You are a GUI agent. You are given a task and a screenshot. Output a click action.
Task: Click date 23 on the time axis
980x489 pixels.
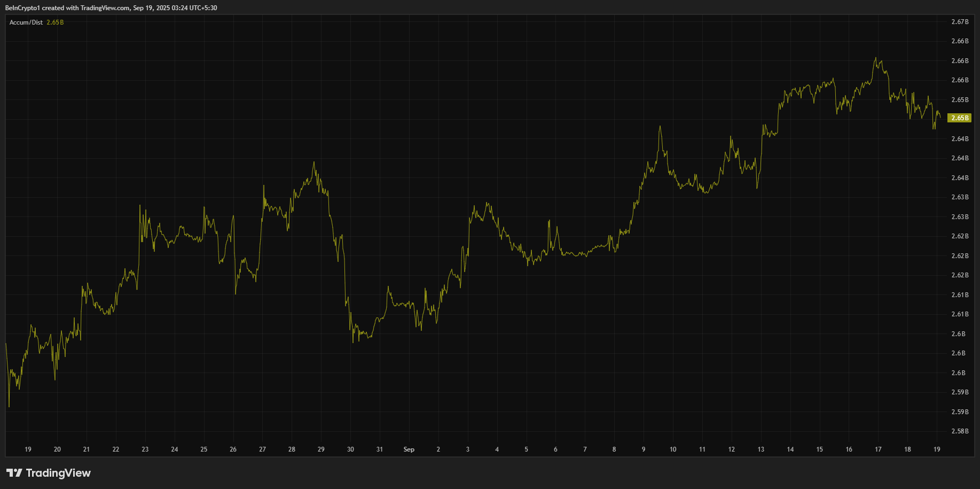145,449
